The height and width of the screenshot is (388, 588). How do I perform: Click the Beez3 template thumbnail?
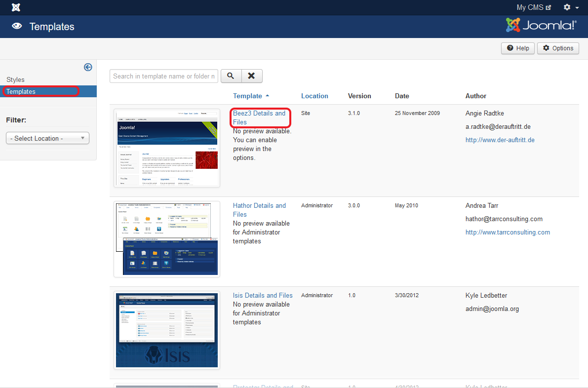(x=167, y=148)
